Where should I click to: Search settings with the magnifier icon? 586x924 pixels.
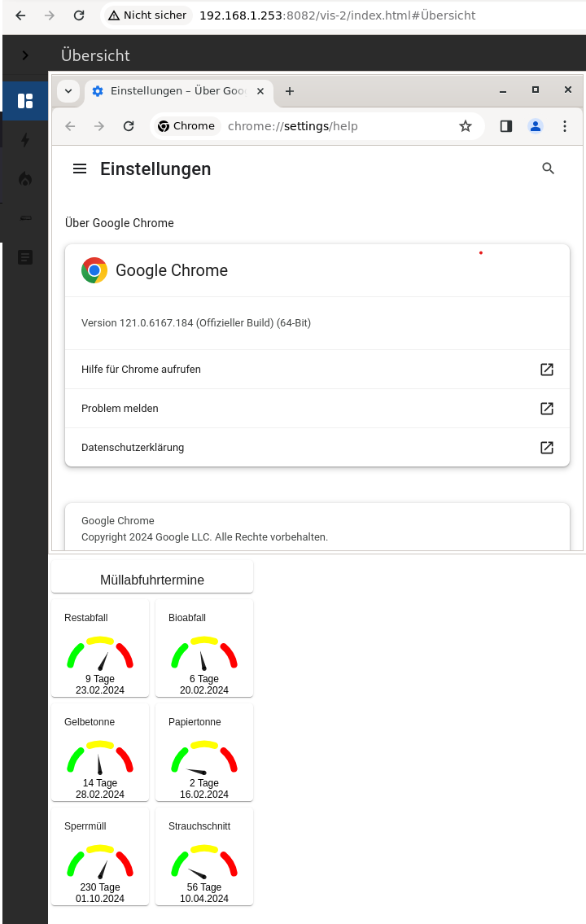pyautogui.click(x=548, y=169)
